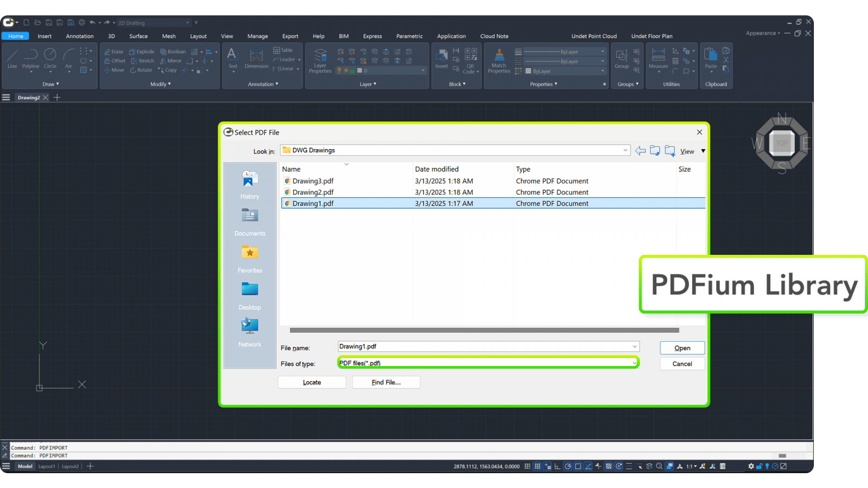Switch to the Layout1 tab
Viewport: 868px width, 488px height.
coord(47,466)
